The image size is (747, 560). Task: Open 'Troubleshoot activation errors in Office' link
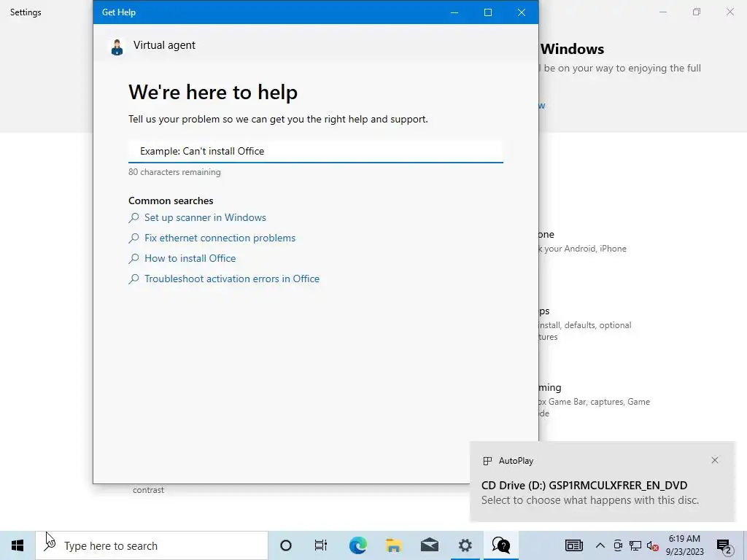231,279
